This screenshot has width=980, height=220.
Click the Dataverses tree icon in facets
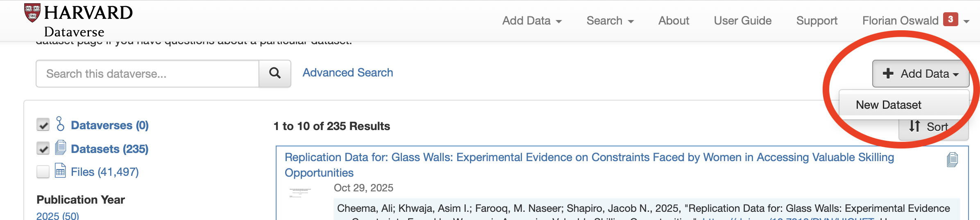click(x=60, y=124)
